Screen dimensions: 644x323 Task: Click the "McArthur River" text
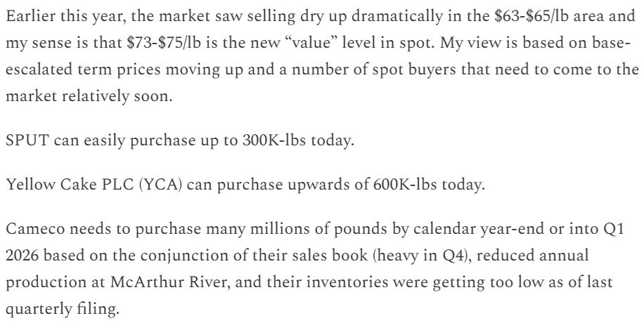tap(167, 282)
